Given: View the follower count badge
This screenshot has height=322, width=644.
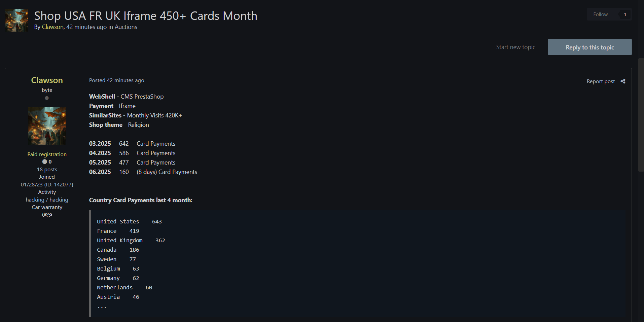Looking at the screenshot, I should pyautogui.click(x=625, y=14).
